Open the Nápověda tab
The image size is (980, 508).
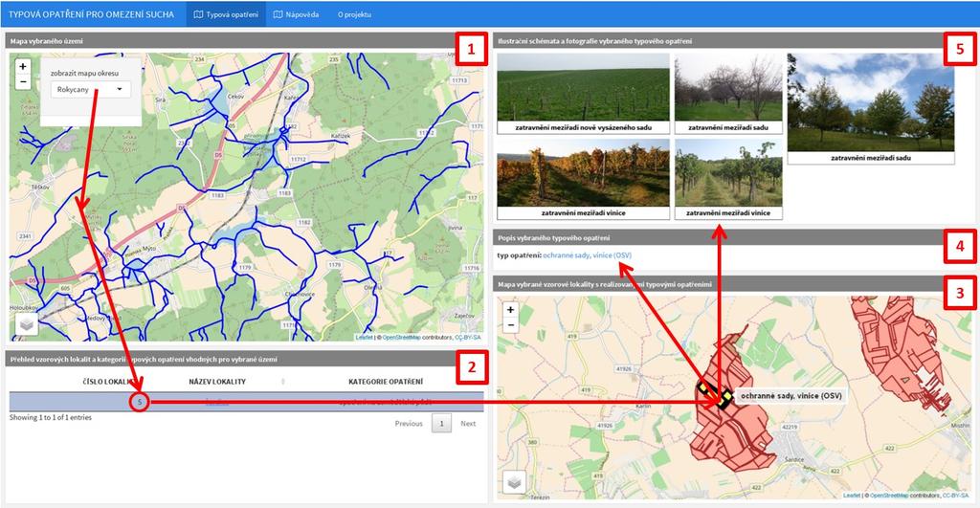click(x=297, y=14)
